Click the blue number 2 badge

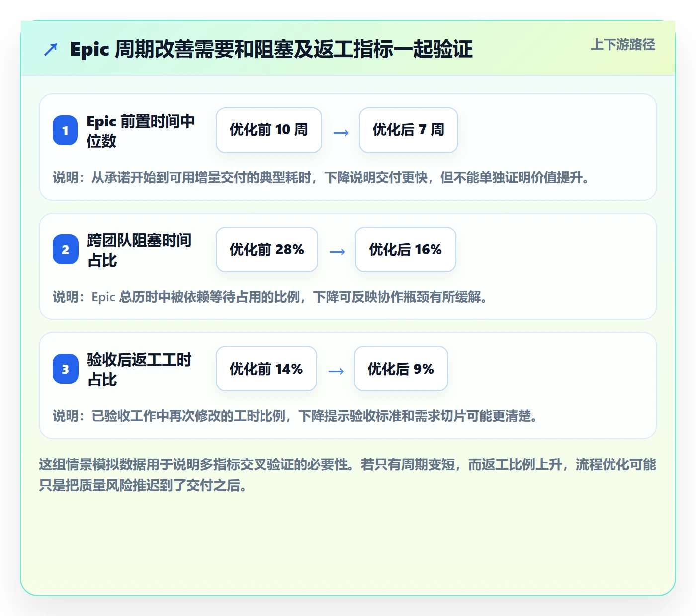[x=65, y=250]
